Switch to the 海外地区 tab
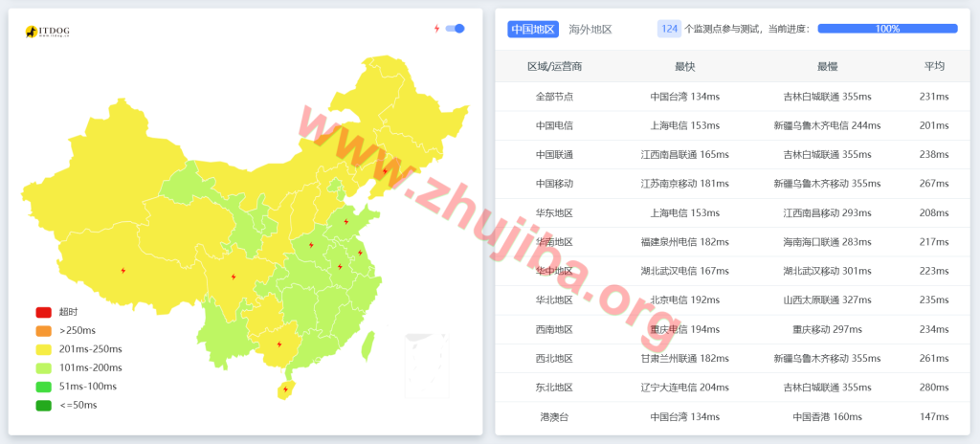980x444 pixels. 590,29
